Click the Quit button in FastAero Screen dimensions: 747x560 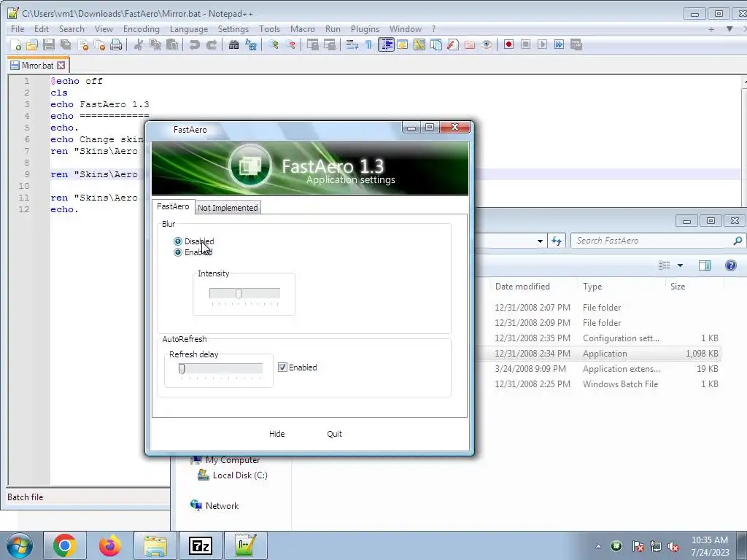click(x=334, y=434)
